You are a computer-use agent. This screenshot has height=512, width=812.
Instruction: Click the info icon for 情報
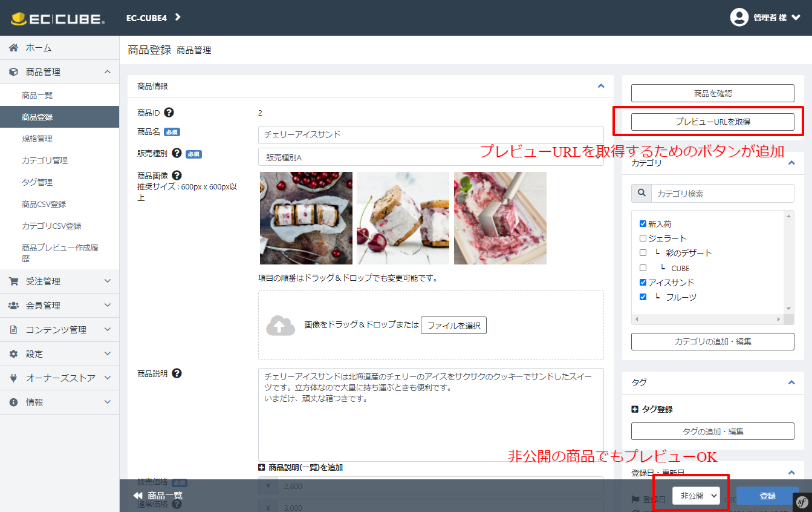[13, 402]
